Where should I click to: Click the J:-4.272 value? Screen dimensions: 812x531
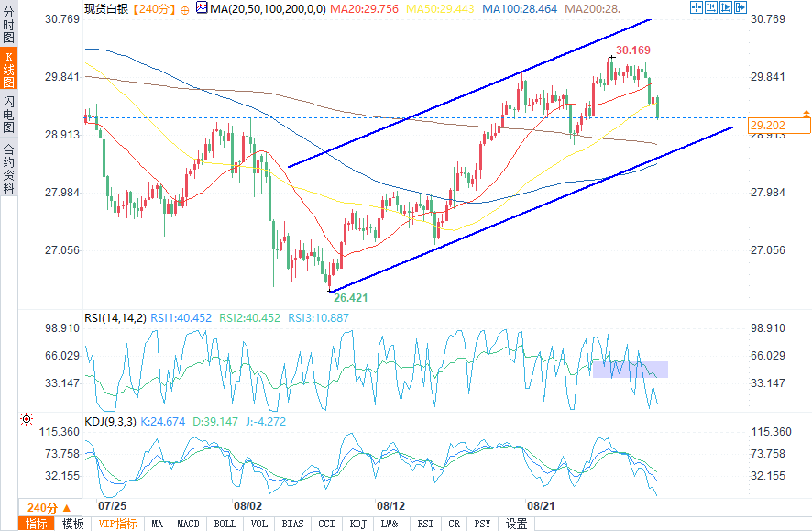coord(266,421)
